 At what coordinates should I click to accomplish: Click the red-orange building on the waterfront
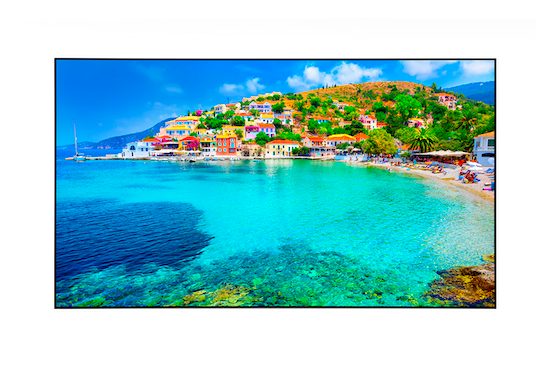point(226,145)
